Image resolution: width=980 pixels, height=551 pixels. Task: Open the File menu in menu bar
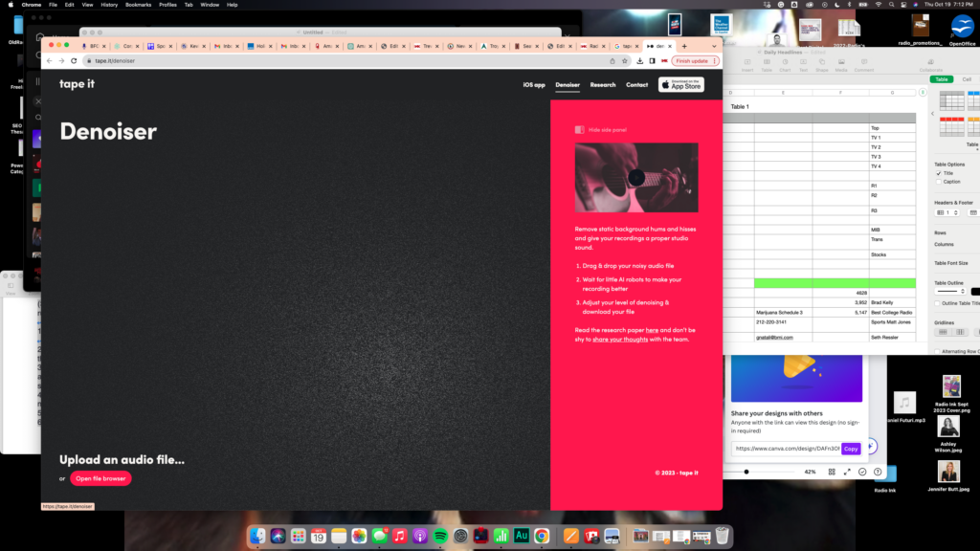54,5
